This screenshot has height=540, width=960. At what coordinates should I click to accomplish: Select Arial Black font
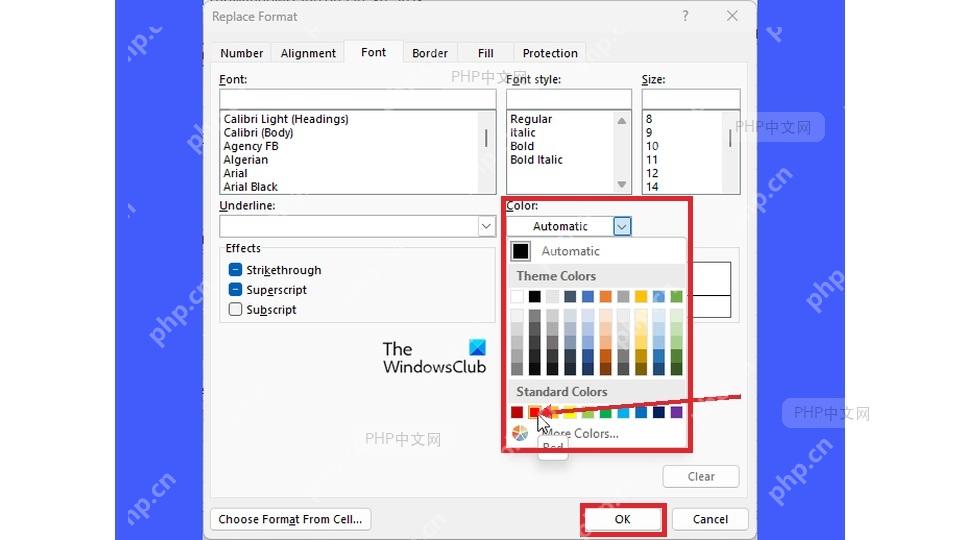click(250, 186)
